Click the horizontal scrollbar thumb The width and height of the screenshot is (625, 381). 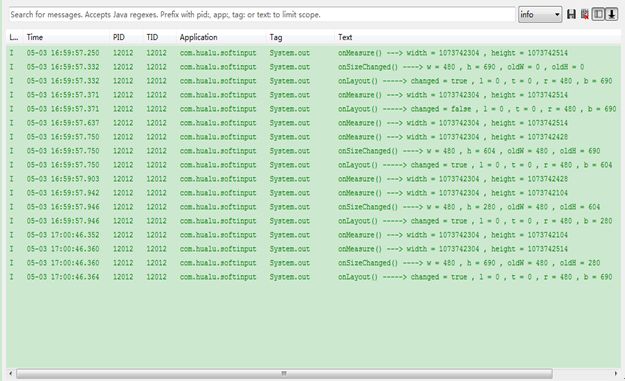(x=284, y=373)
